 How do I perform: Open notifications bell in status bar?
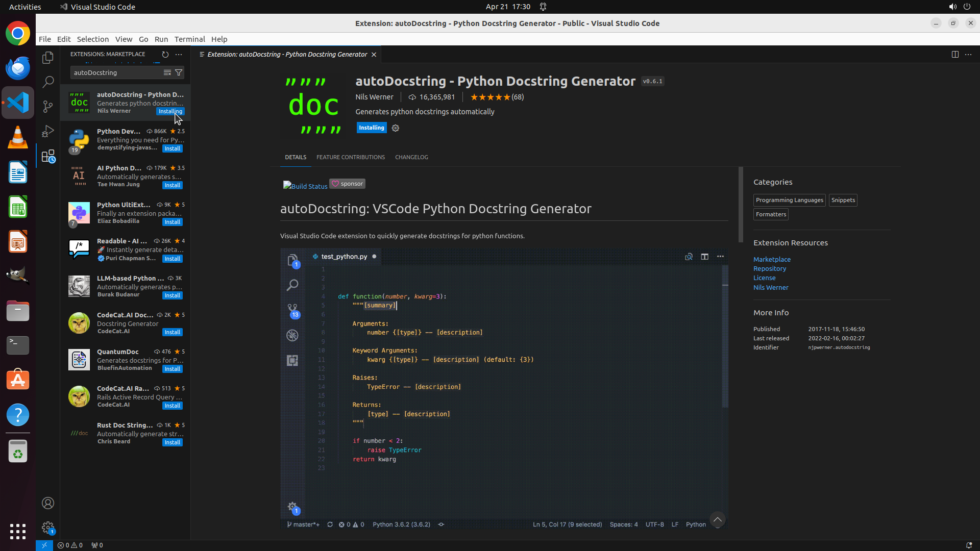968,545
